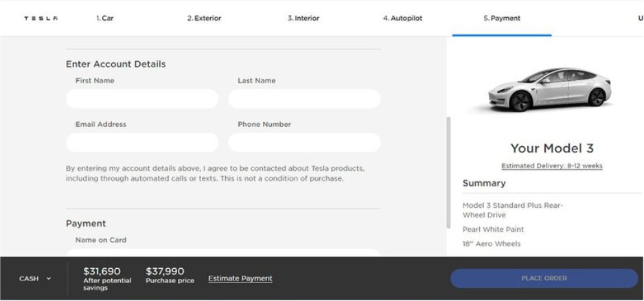This screenshot has width=644, height=301.
Task: Click the Pearl White Paint summary item
Action: point(493,230)
